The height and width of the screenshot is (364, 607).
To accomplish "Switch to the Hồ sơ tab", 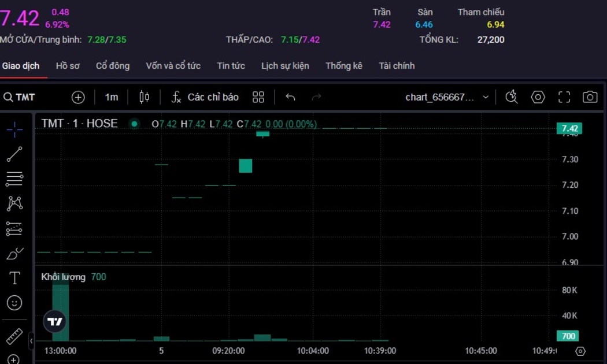I will (68, 66).
